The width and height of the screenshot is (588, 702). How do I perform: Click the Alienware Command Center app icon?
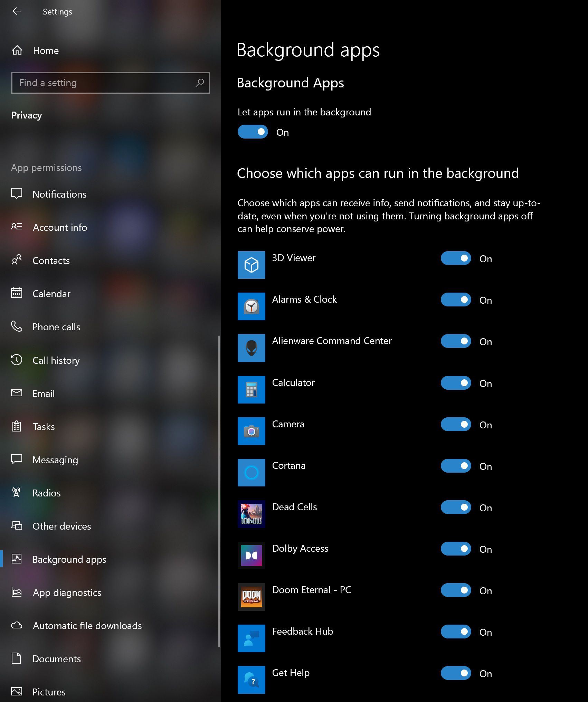tap(251, 348)
